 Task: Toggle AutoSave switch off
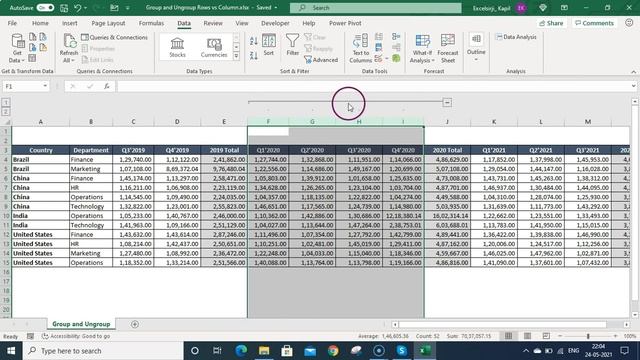(x=45, y=8)
